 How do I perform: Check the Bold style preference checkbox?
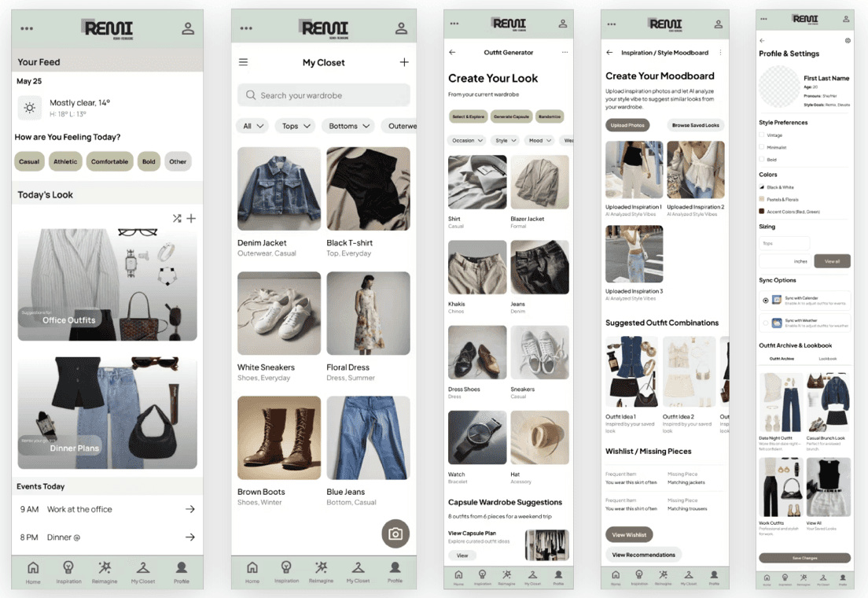762,160
